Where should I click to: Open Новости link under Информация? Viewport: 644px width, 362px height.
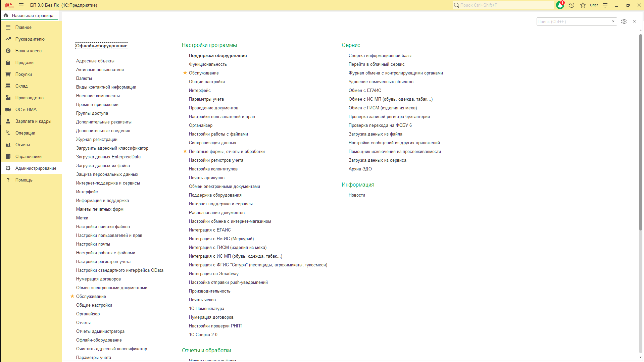click(357, 195)
